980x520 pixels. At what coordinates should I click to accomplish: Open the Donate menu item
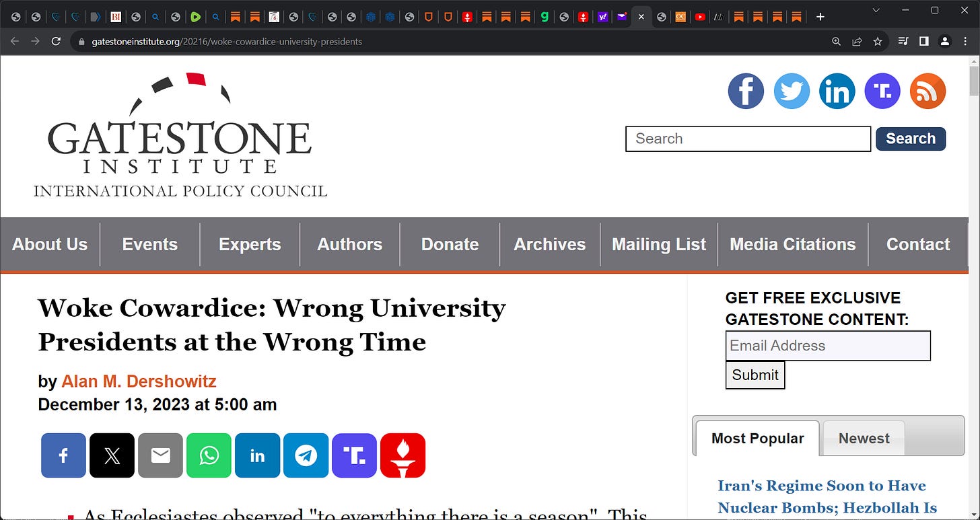click(450, 244)
